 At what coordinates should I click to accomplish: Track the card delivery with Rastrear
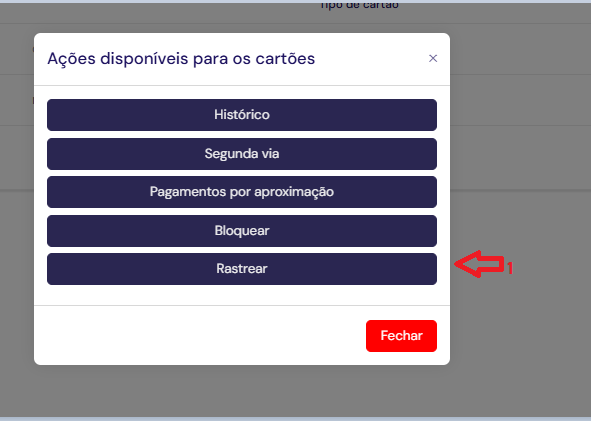[x=242, y=269]
